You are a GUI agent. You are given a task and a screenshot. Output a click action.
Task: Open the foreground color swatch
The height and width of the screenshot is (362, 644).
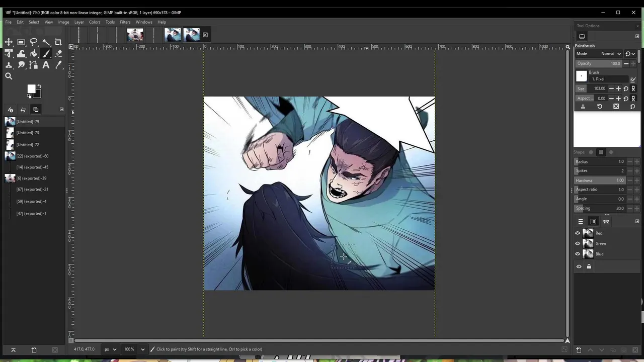click(31, 88)
